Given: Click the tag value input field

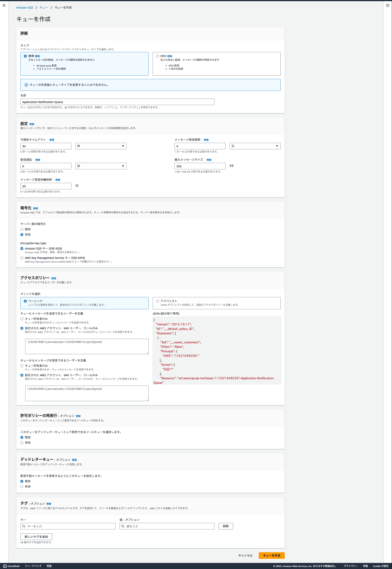Looking at the screenshot, I should 167,526.
